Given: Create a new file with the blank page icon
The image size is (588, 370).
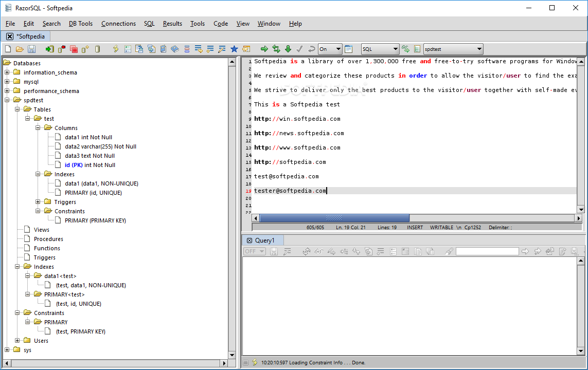Looking at the screenshot, I should [8, 49].
